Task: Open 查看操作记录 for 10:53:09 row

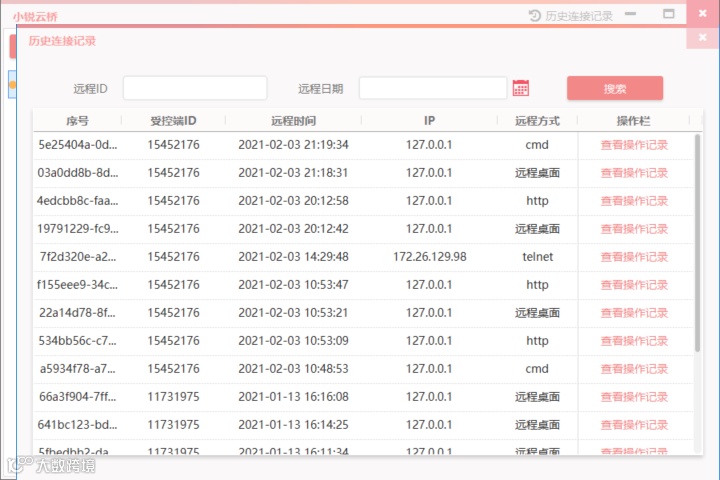Action: click(634, 341)
